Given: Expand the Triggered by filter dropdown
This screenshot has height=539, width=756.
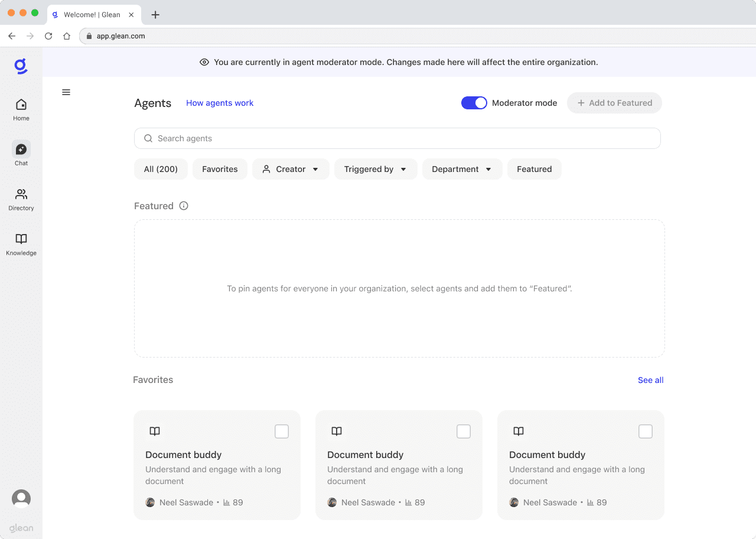Looking at the screenshot, I should pos(376,169).
